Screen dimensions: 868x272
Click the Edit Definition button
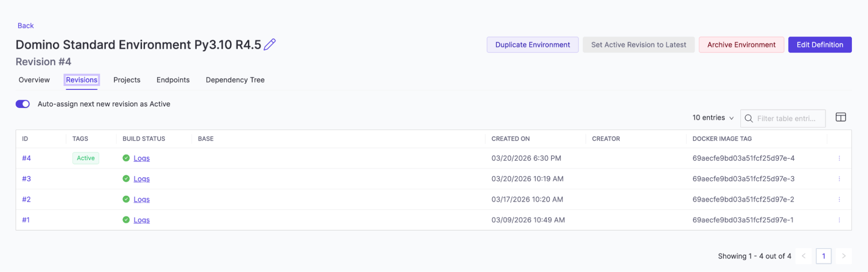coord(820,45)
